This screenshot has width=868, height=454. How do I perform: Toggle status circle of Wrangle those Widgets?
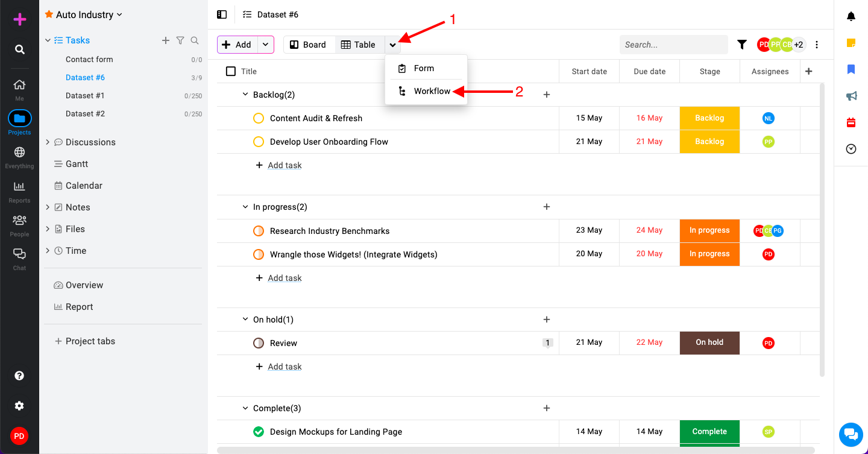(x=259, y=254)
